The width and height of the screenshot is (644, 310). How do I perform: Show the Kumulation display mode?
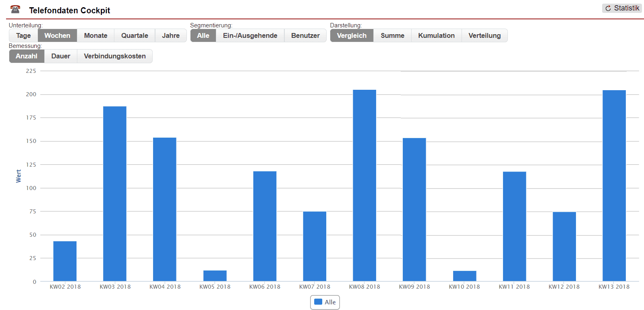pyautogui.click(x=436, y=35)
